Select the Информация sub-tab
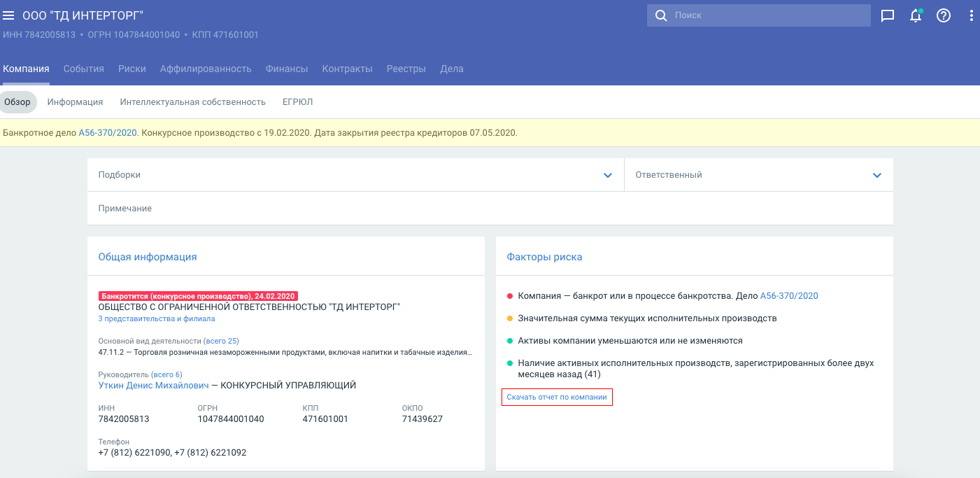 [75, 102]
